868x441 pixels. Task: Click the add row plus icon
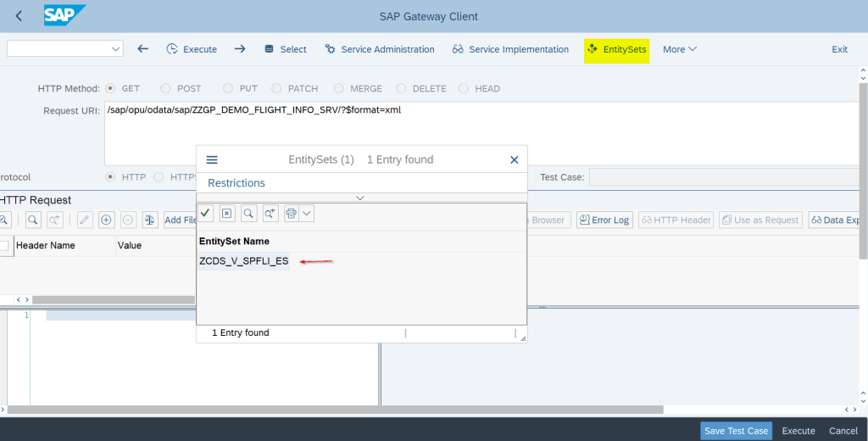click(107, 220)
